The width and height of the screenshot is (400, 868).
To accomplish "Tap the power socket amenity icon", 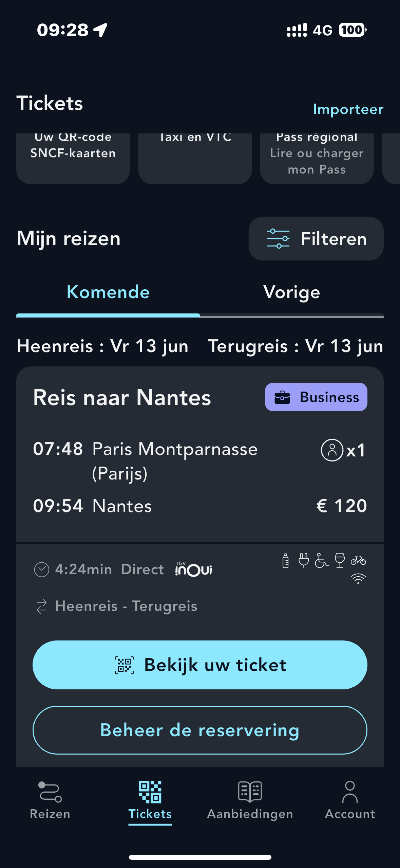I will tap(304, 560).
